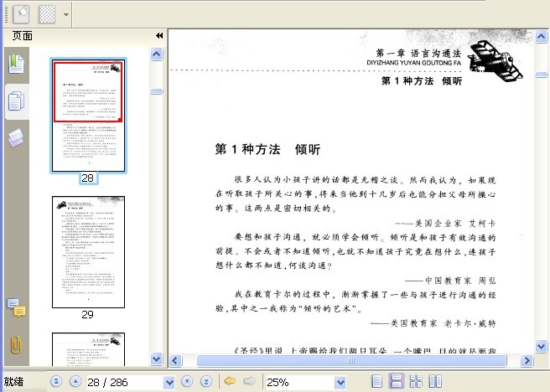Click the document scroll down arrow
This screenshot has width=550, height=392.
[x=542, y=347]
